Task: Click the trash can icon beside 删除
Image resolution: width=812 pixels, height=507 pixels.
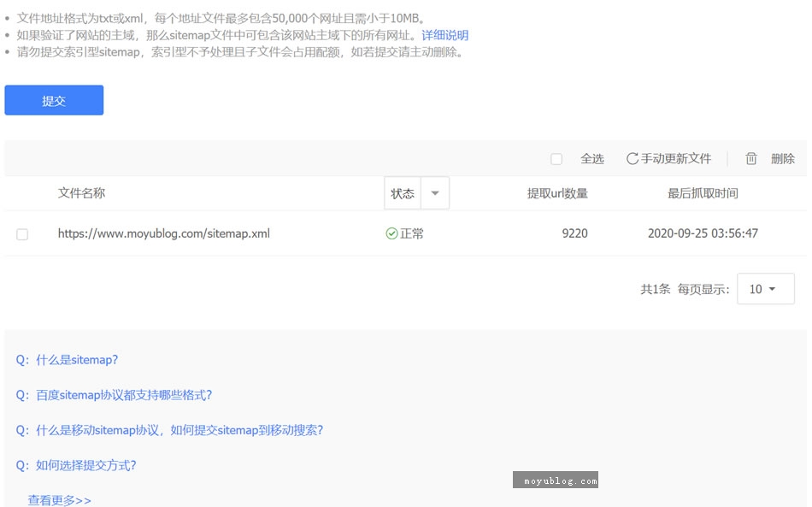Action: pyautogui.click(x=751, y=158)
